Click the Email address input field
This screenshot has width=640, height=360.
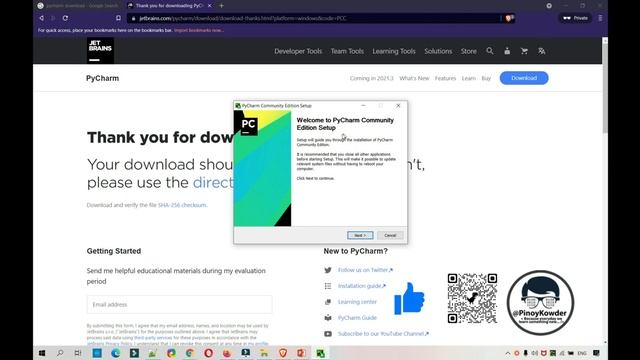click(179, 304)
